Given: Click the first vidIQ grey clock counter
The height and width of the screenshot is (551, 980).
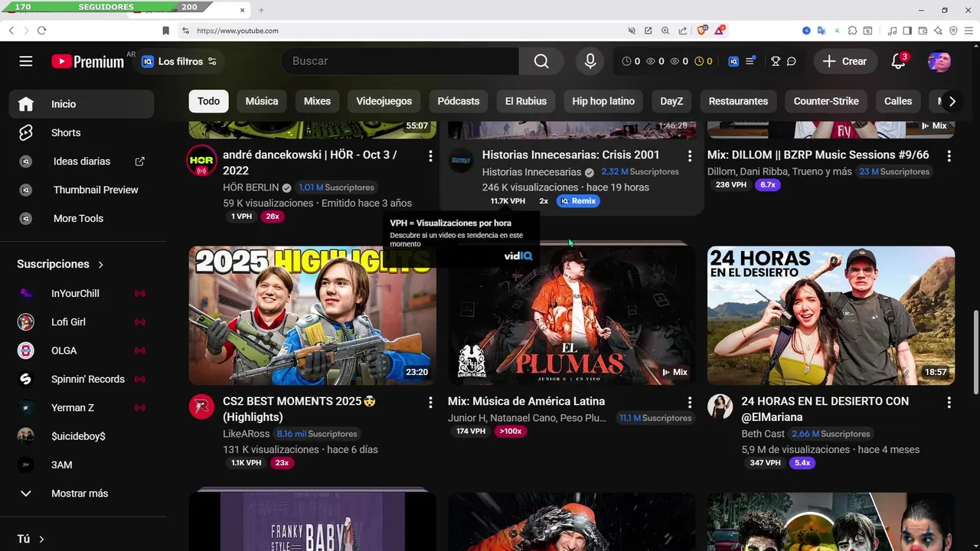Looking at the screenshot, I should 631,61.
